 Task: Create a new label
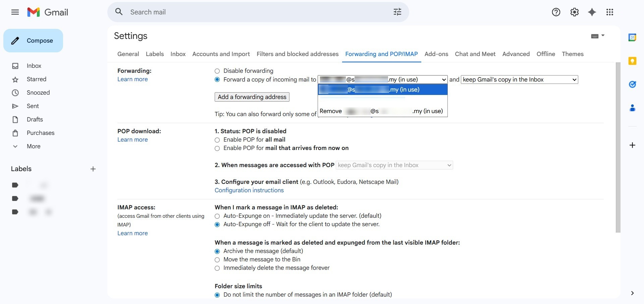(x=93, y=169)
